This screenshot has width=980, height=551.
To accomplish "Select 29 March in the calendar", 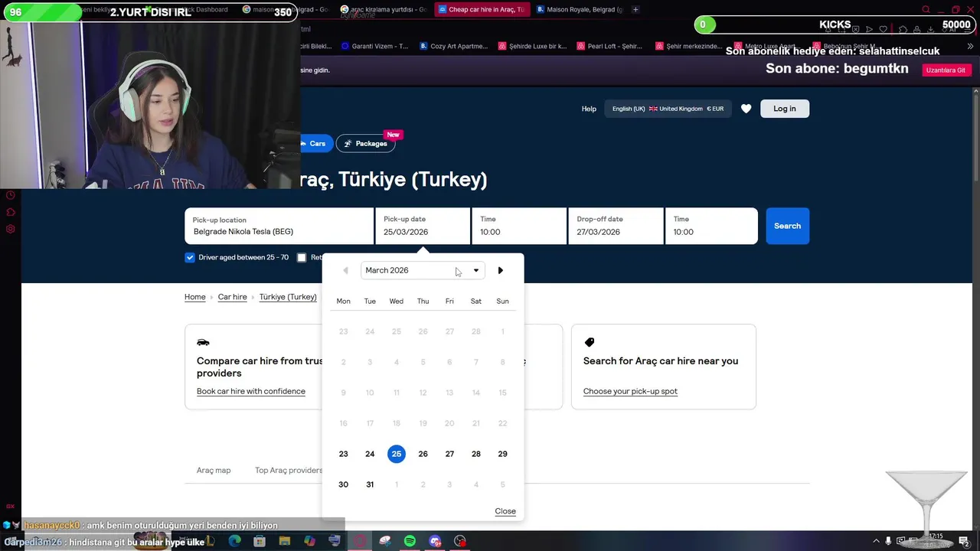I will point(502,454).
